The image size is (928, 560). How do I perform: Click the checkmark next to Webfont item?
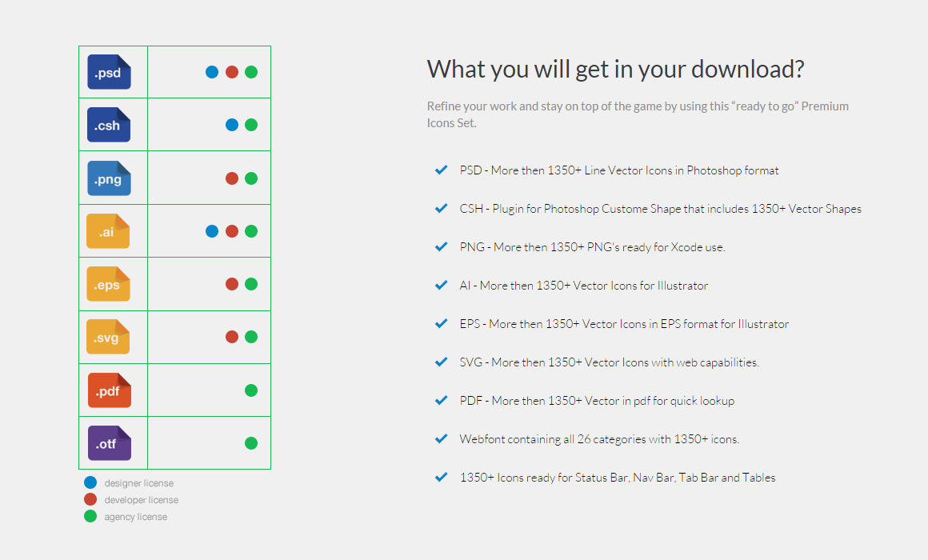441,438
